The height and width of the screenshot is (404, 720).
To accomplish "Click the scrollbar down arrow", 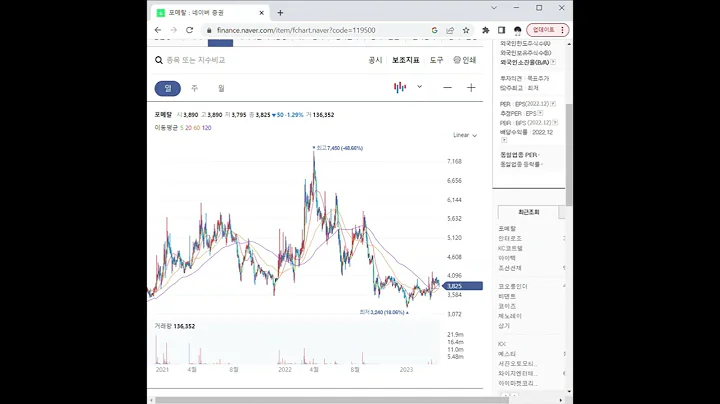I will pos(569,392).
